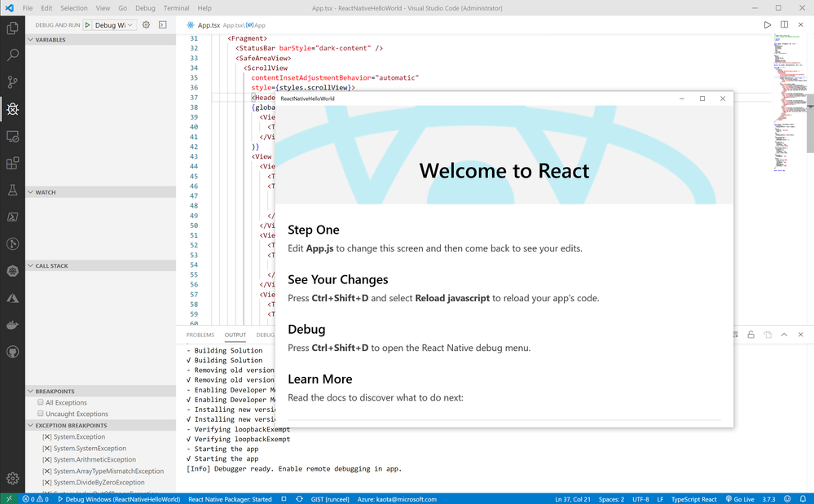Switch to the Problems panel tab
The height and width of the screenshot is (504, 814).
(x=200, y=335)
